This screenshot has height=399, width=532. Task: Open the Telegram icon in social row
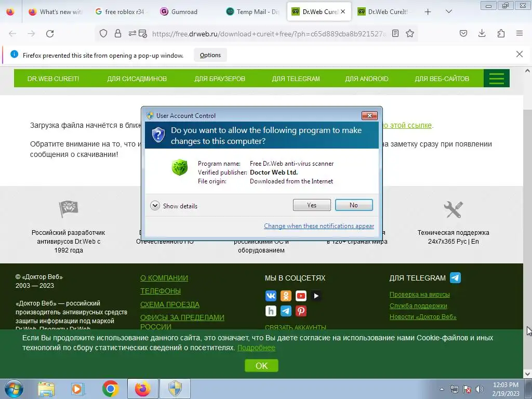(286, 311)
